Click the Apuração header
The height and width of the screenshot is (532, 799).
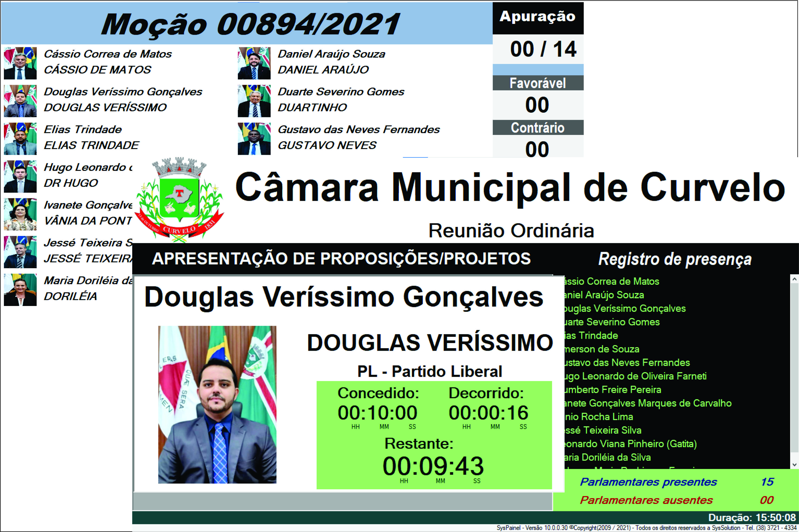tap(538, 17)
